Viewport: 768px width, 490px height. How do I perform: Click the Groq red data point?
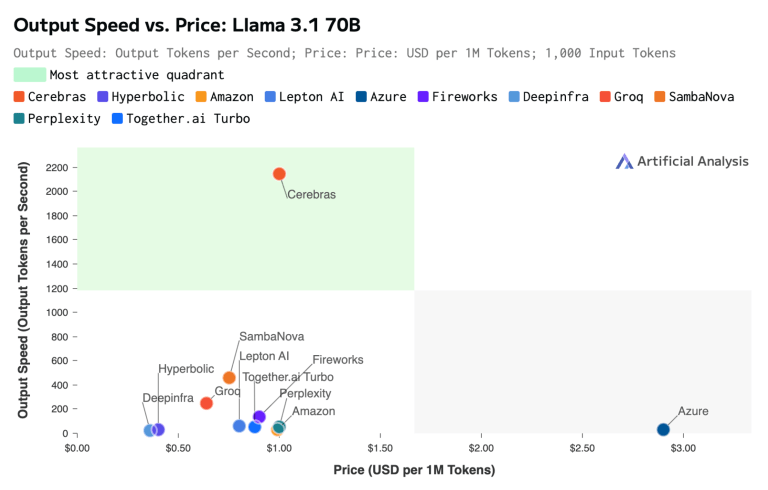[x=206, y=403]
